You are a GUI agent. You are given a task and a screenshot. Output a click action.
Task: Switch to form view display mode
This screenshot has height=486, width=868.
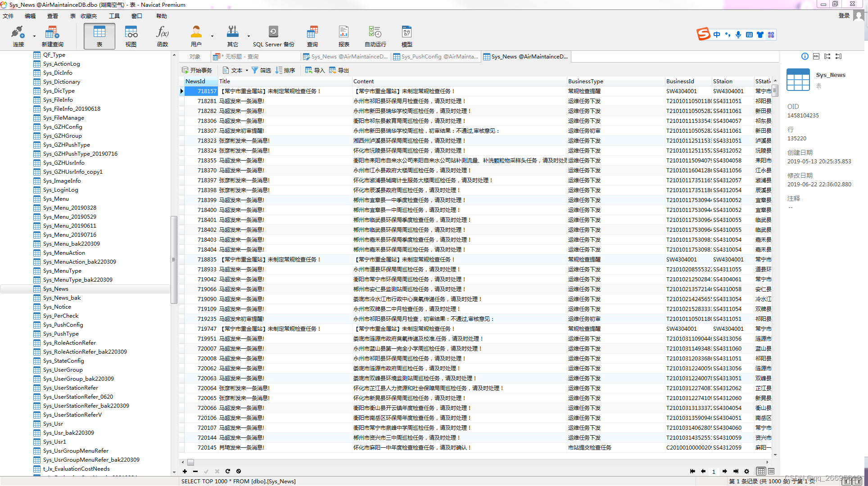[x=771, y=471]
